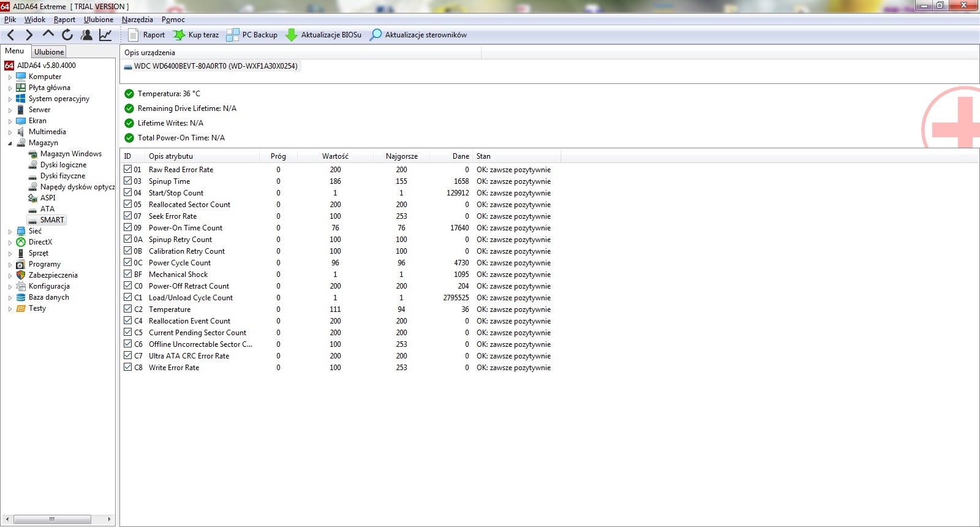980x527 pixels.
Task: Open the graph chart toolbar icon
Action: click(x=105, y=35)
